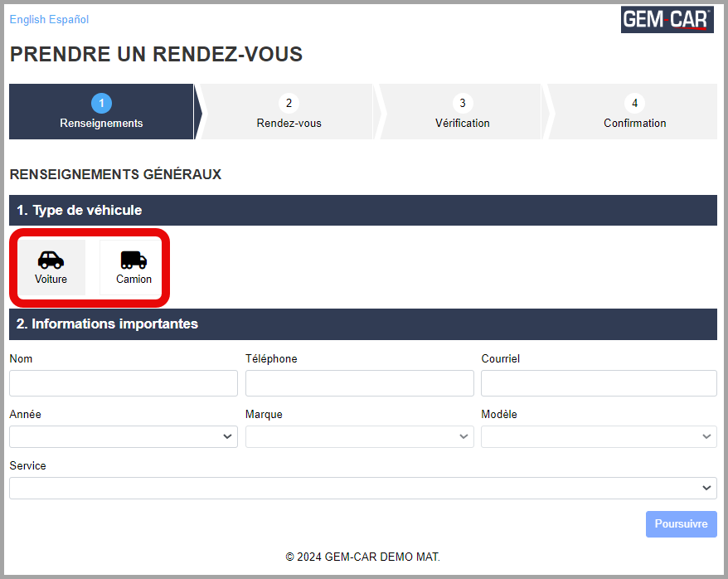
Task: Focus the Nom text field
Action: 124,383
